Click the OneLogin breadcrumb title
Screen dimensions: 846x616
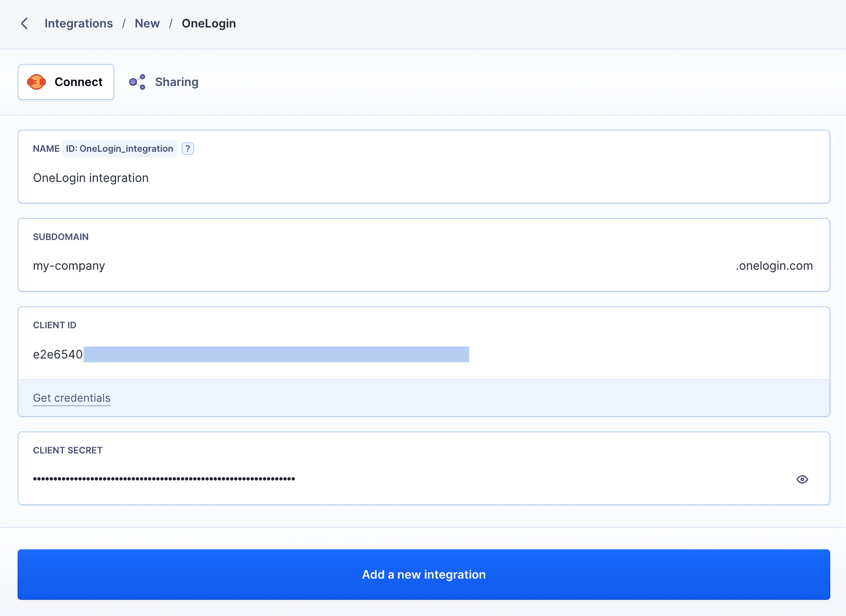[x=209, y=23]
